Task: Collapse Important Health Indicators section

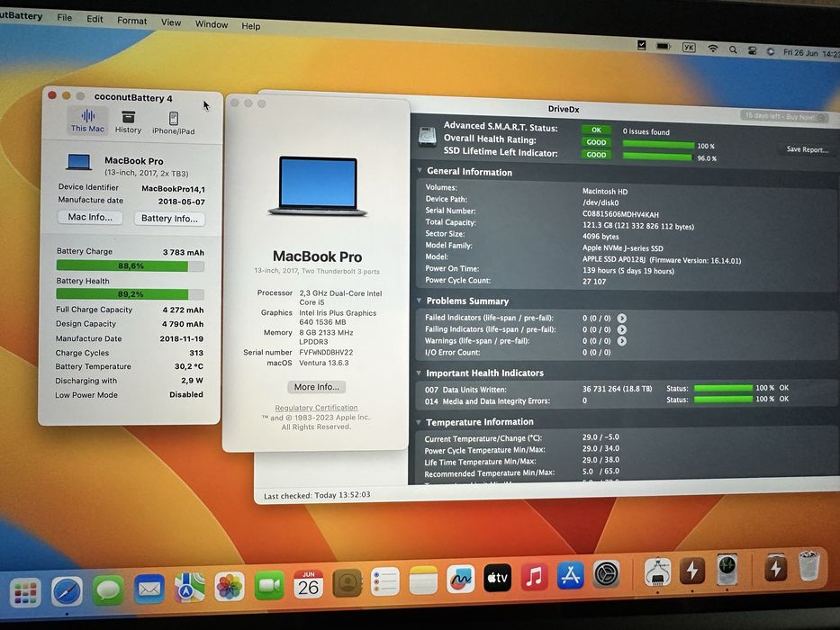Action: [x=419, y=373]
